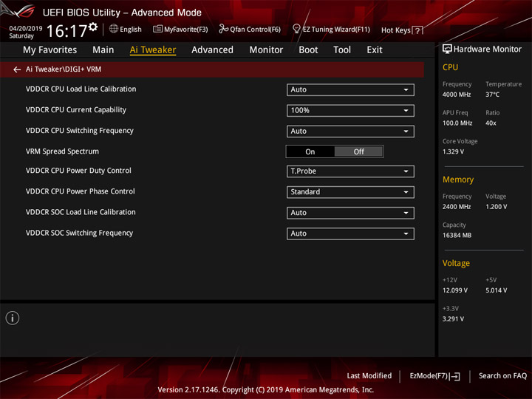
Task: Open the time settings gear icon
Action: click(93, 27)
